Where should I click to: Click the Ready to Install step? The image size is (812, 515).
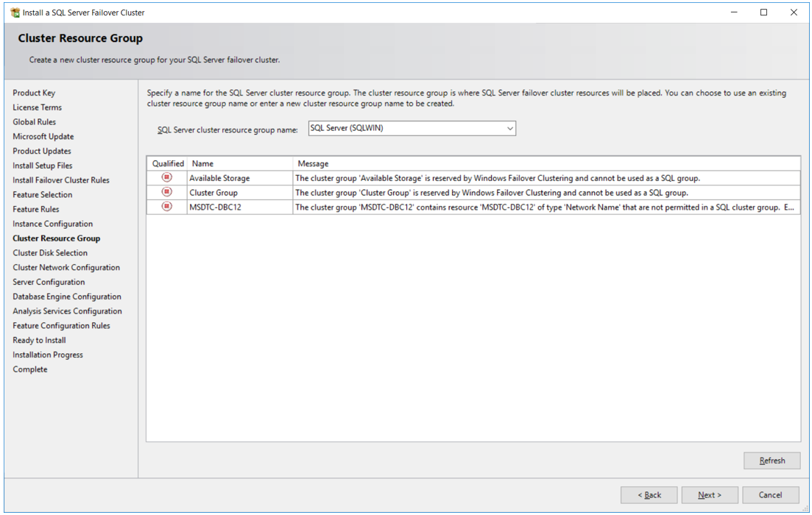[39, 340]
